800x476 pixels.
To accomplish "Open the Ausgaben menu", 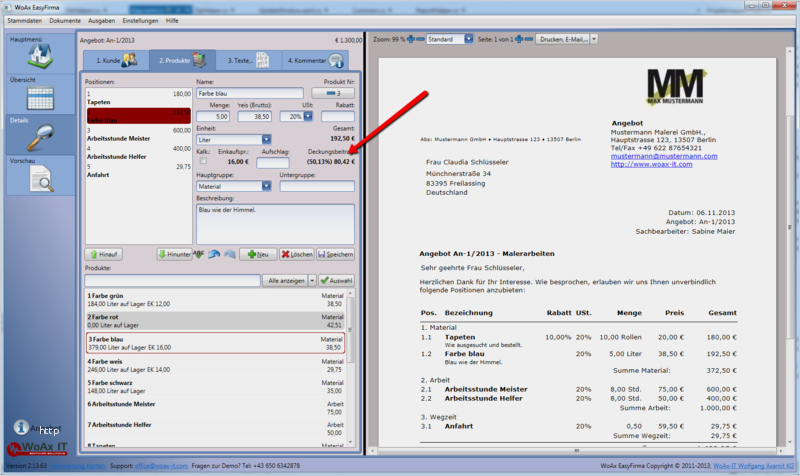I will click(102, 21).
